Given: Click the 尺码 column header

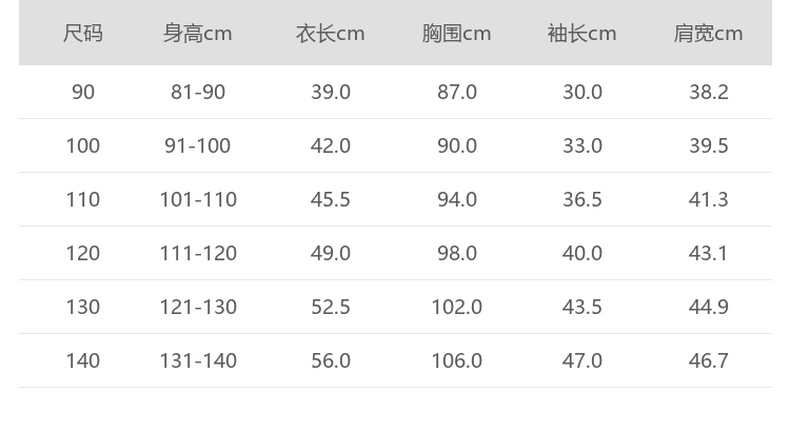Looking at the screenshot, I should [83, 34].
